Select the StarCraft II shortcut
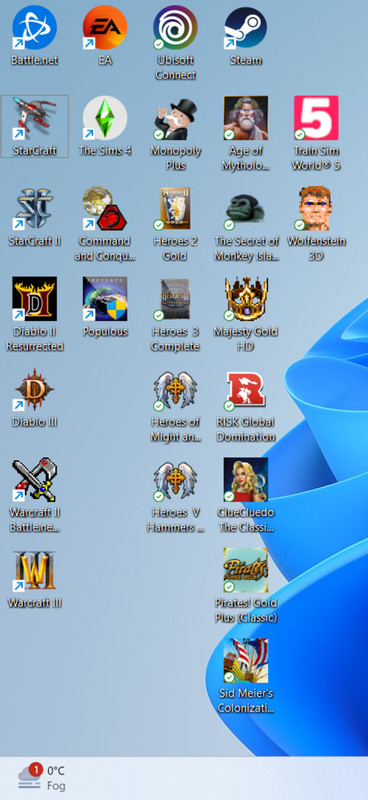This screenshot has height=800, width=368. [x=34, y=209]
